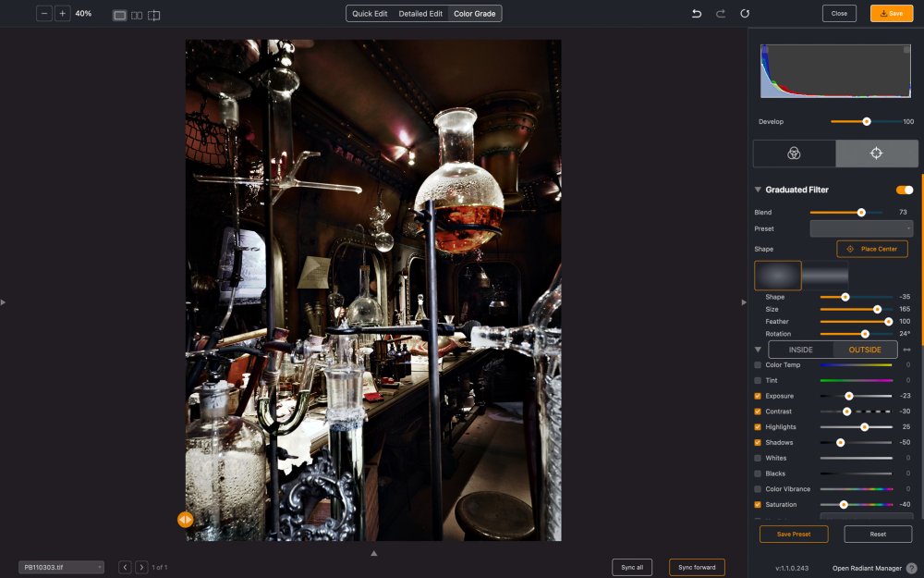Toggle highlight clipping indicator in histogram
The image size is (924, 578).
907,50
